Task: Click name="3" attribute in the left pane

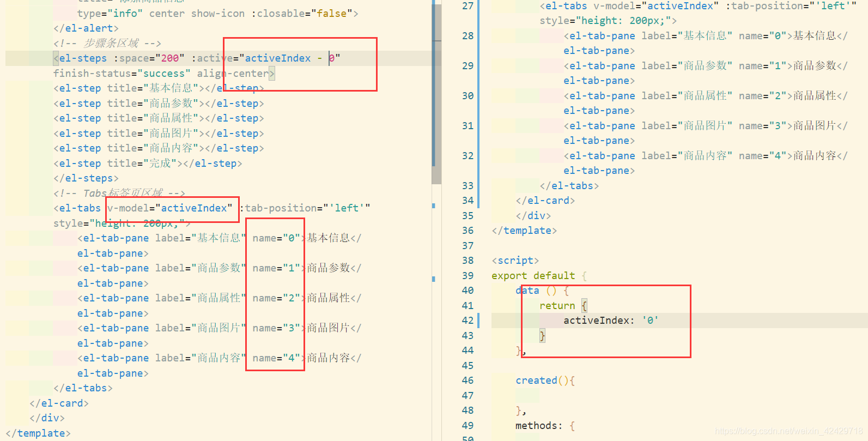Action: pos(277,328)
